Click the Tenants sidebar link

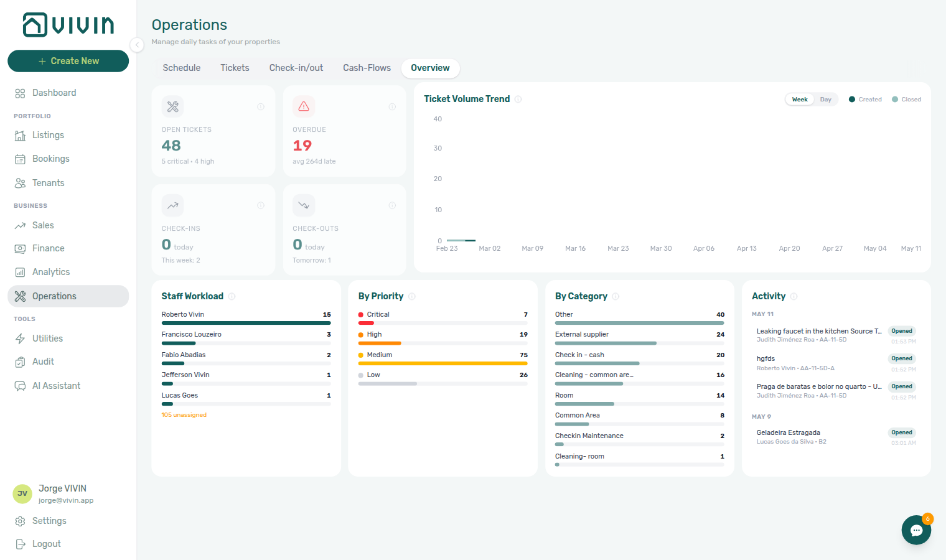[x=68, y=183]
